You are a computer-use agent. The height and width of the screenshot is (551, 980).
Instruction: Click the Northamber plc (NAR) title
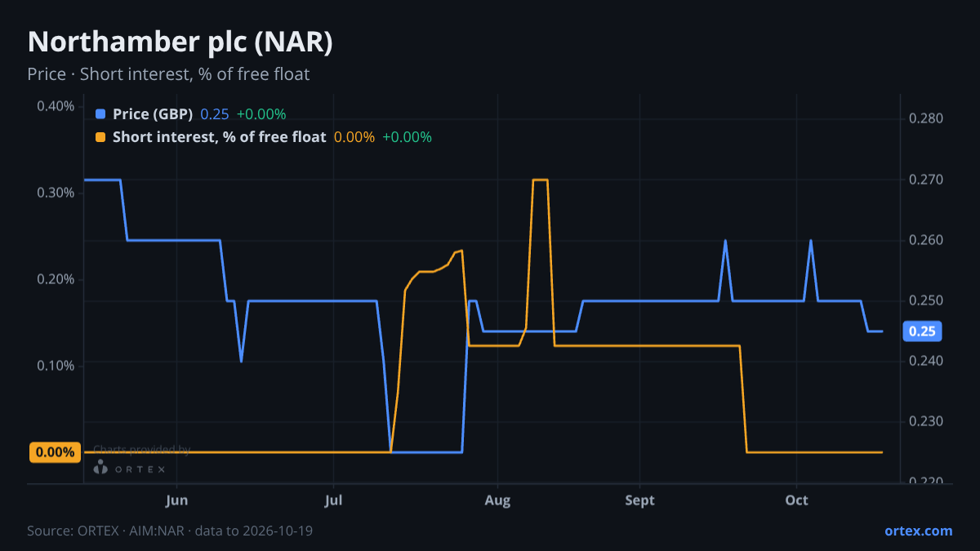point(180,42)
